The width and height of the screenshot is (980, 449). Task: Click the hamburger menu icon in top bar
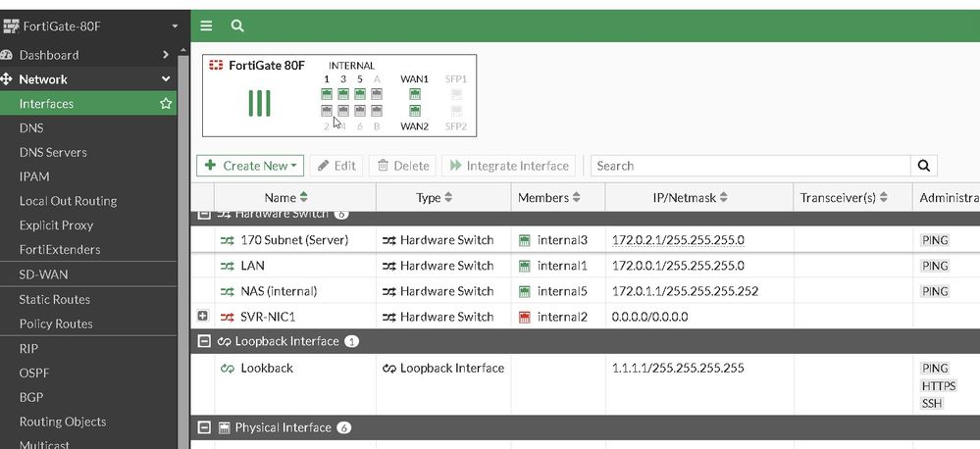(206, 25)
